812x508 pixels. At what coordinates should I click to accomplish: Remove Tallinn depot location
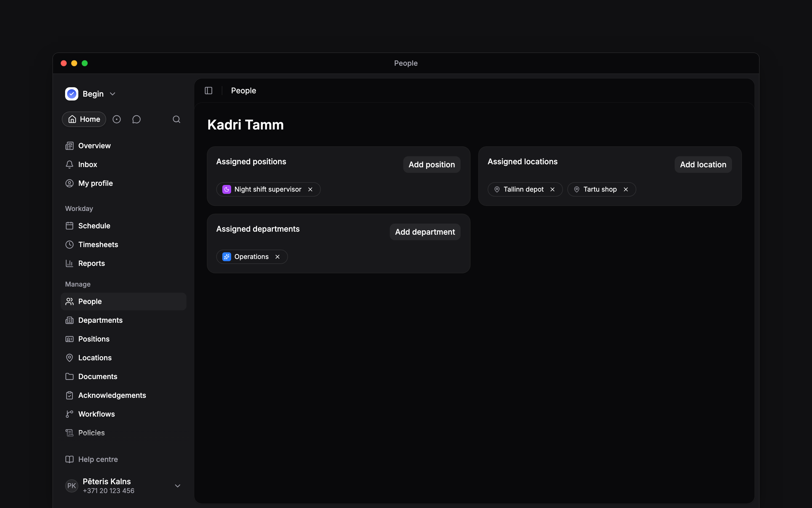pyautogui.click(x=552, y=189)
